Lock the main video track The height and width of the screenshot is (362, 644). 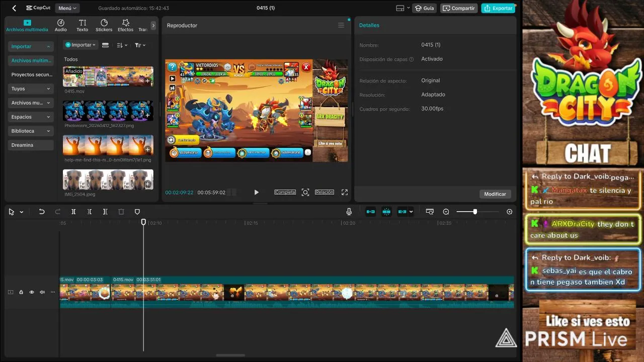pos(21,292)
